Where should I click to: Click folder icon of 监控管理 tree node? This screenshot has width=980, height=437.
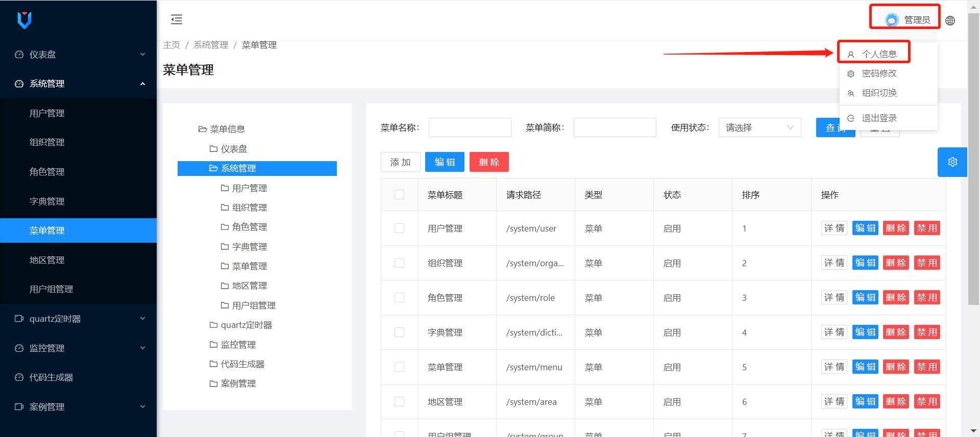[x=214, y=345]
